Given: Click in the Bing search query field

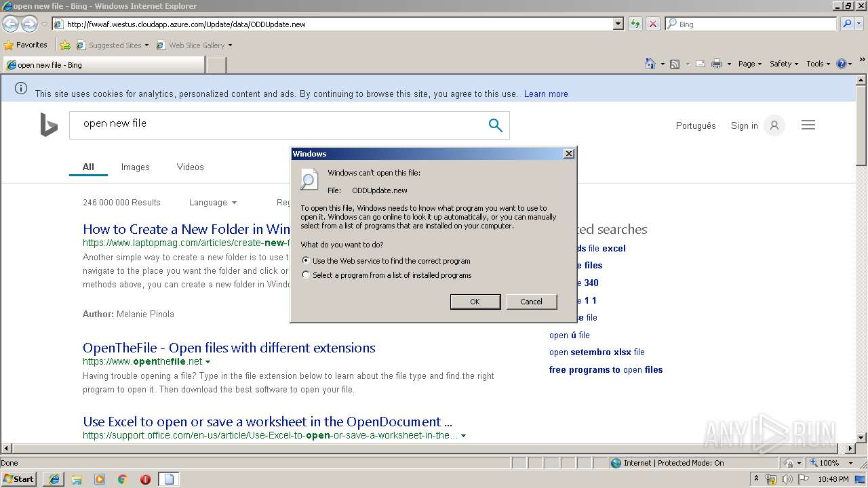Looking at the screenshot, I should coord(278,125).
